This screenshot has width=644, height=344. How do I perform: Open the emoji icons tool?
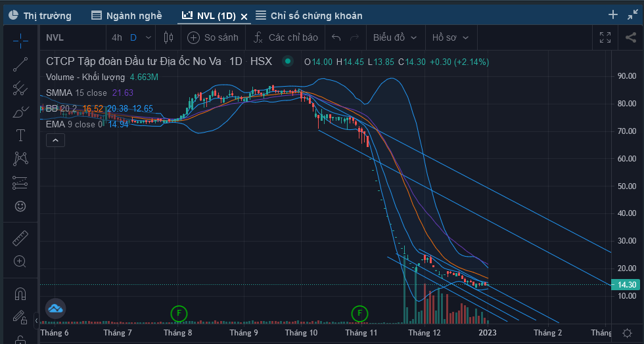tap(20, 206)
